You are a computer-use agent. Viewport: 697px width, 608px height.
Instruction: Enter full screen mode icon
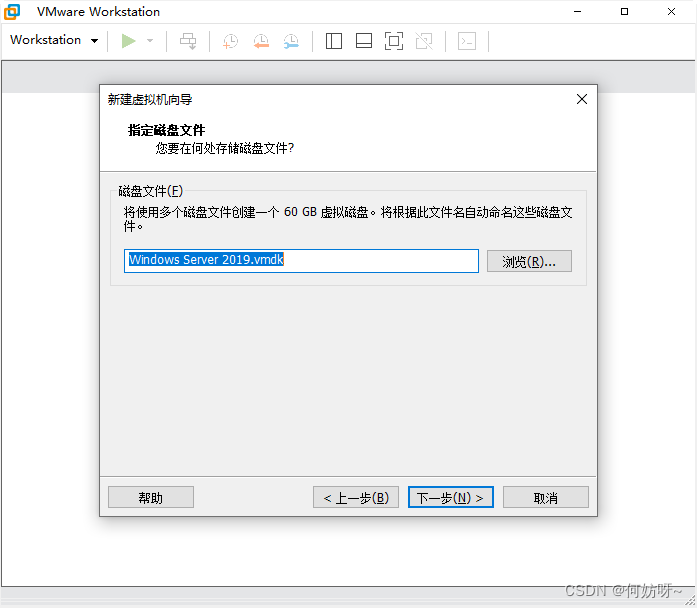pyautogui.click(x=394, y=41)
